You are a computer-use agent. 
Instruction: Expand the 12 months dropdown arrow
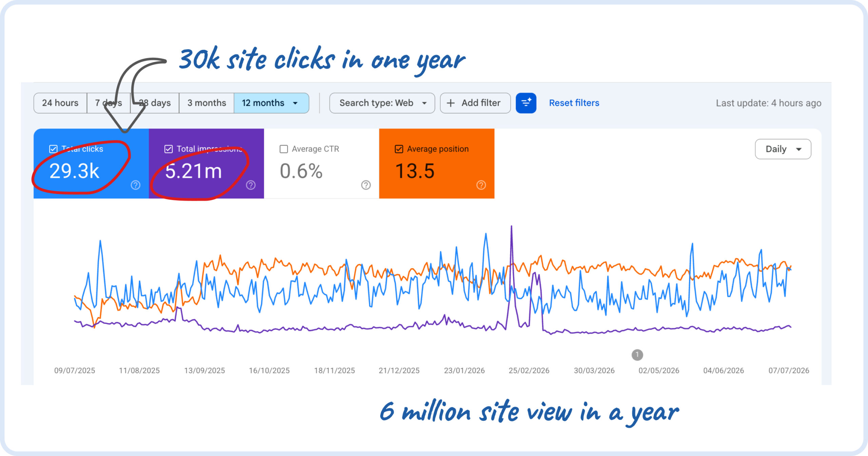295,103
